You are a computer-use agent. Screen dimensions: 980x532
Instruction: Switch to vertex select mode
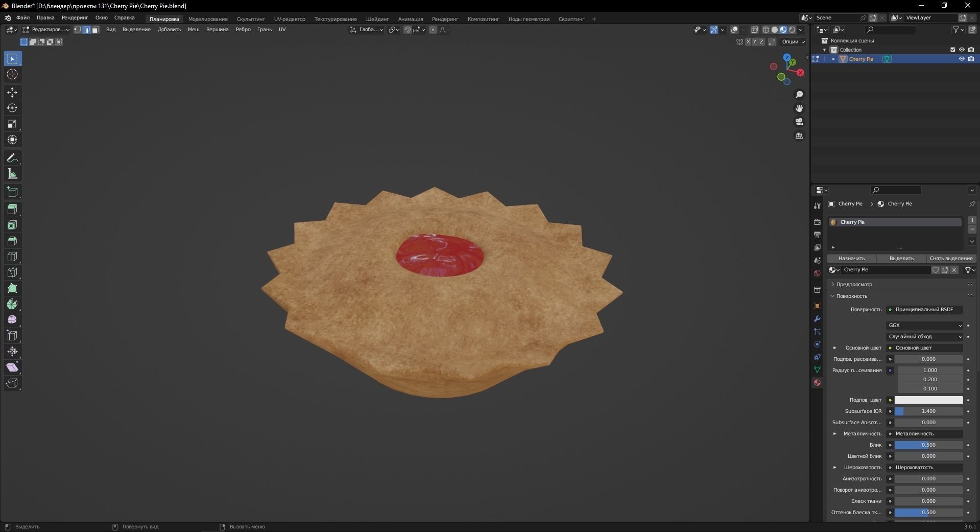78,30
